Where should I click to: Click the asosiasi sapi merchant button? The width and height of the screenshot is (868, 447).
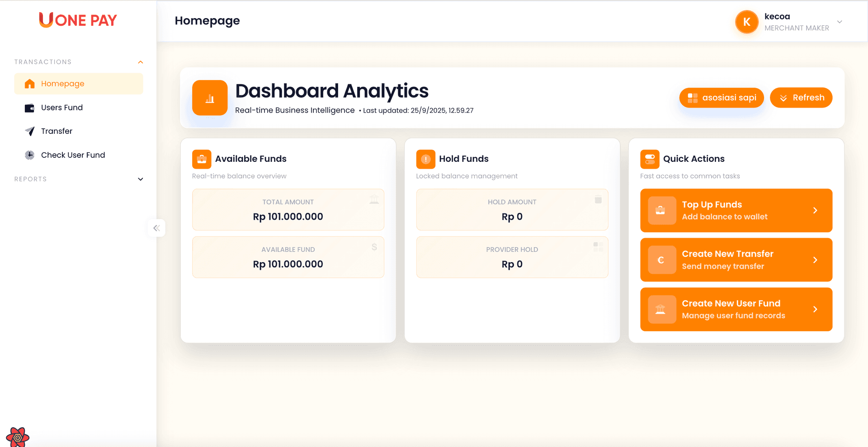point(721,98)
